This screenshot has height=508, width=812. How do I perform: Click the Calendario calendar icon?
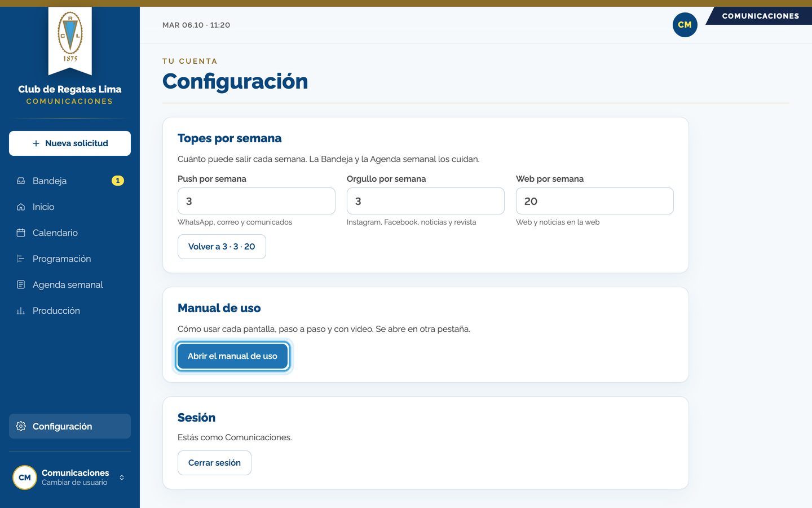point(21,233)
